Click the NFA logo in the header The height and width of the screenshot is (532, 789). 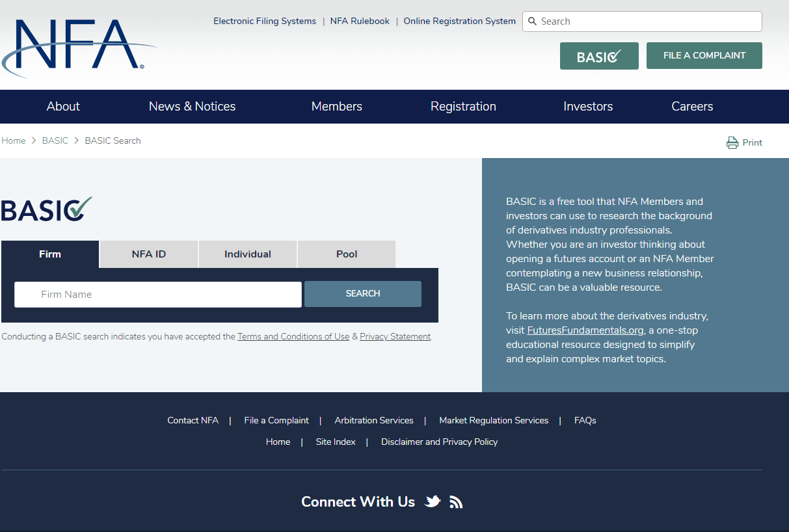point(78,47)
